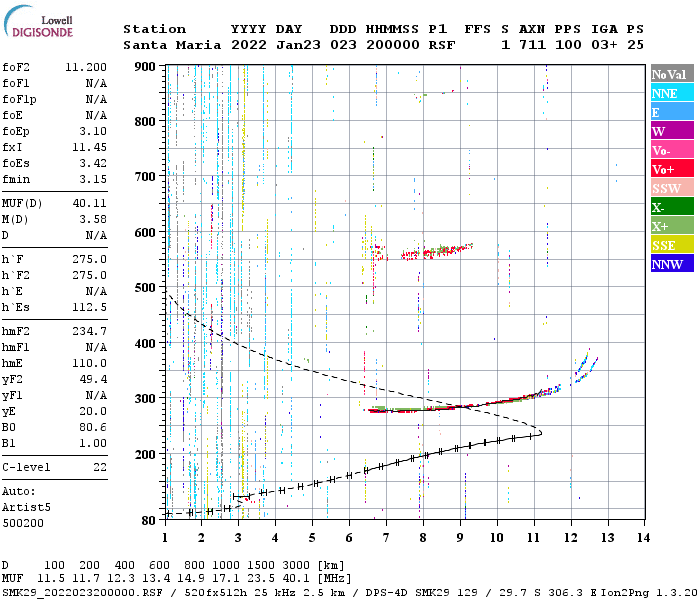The width and height of the screenshot is (700, 600).
Task: Select the NoVal legend swatch
Action: click(x=672, y=74)
